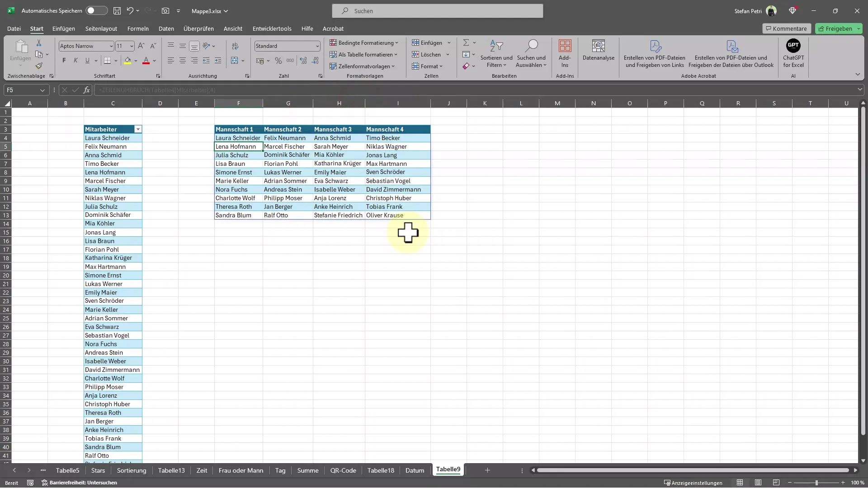
Task: Click the increase decimal places icon
Action: 303,61
